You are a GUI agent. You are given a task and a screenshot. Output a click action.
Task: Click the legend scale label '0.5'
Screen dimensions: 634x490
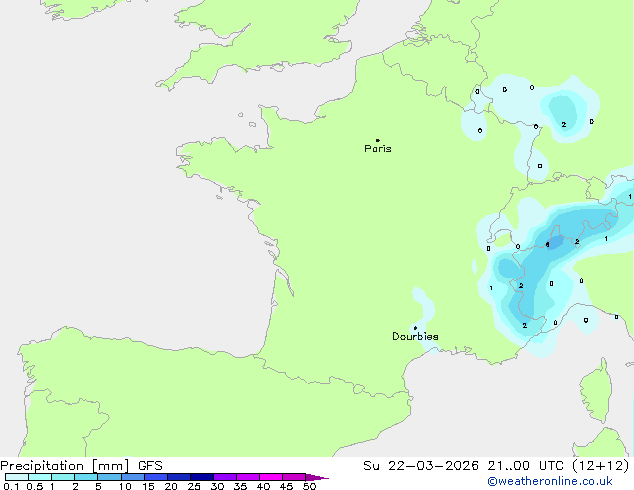(x=35, y=486)
